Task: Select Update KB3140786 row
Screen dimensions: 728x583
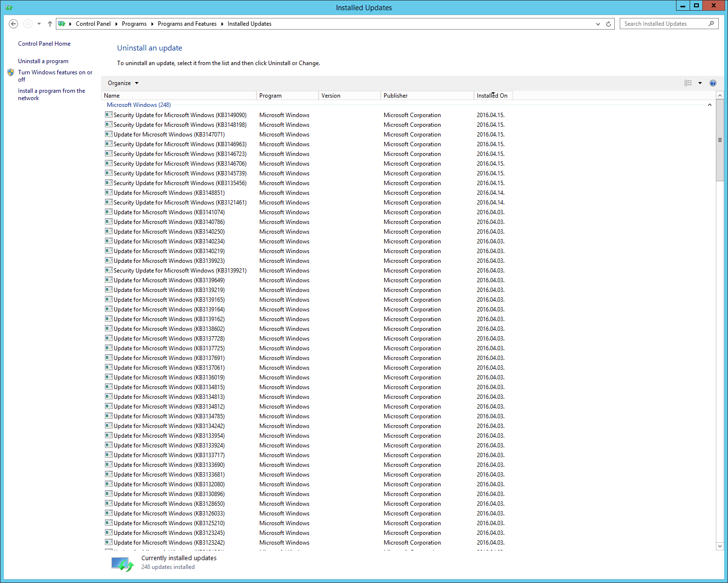Action: coord(306,222)
